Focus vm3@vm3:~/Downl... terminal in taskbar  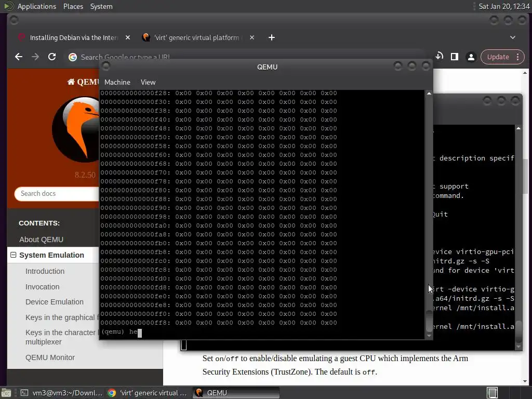point(61,393)
